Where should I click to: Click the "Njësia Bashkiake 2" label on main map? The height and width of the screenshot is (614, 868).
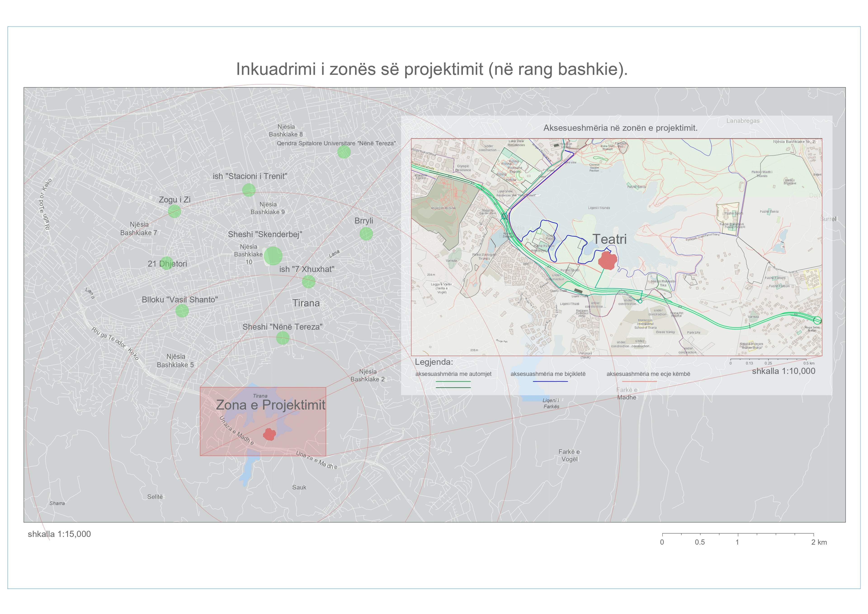tap(368, 375)
